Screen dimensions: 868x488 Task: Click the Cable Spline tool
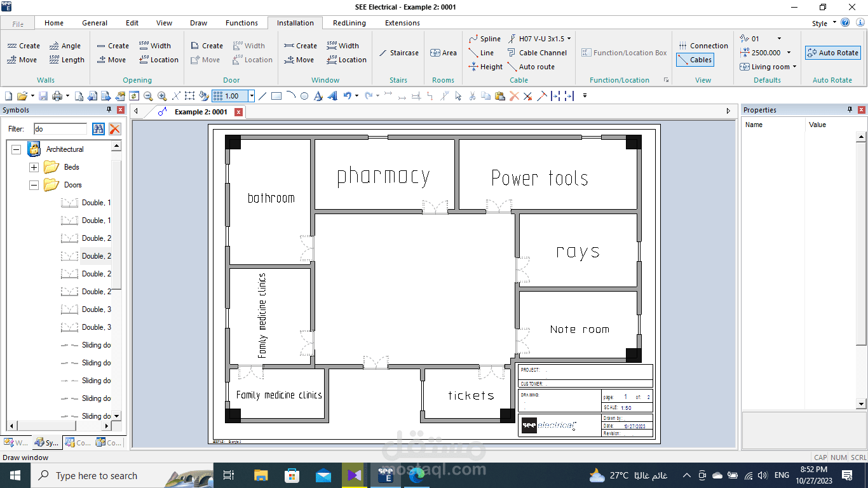[x=485, y=39]
